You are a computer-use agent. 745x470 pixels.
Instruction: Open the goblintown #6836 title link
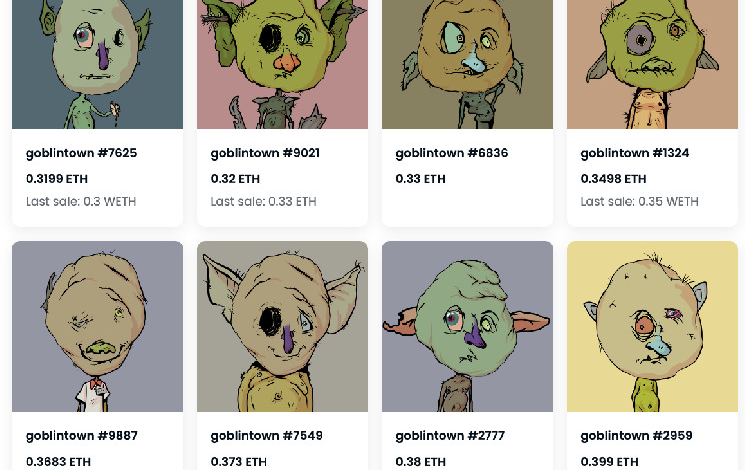452,153
